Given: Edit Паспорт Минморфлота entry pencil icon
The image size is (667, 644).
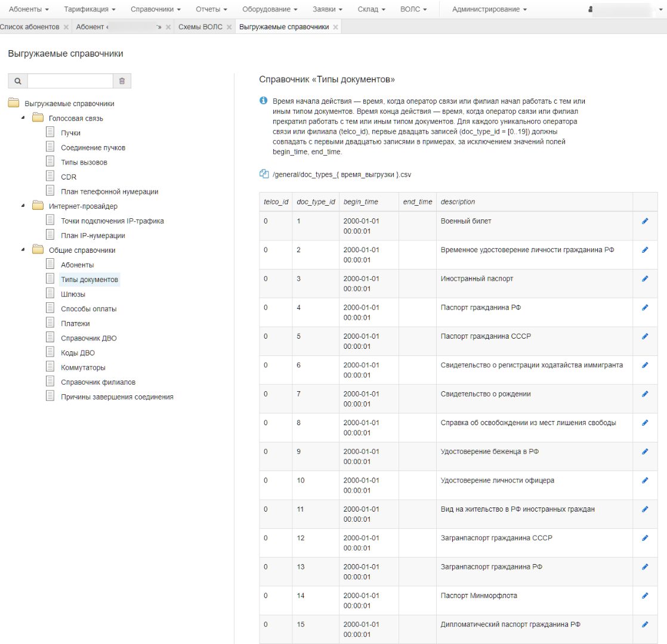Looking at the screenshot, I should (645, 596).
